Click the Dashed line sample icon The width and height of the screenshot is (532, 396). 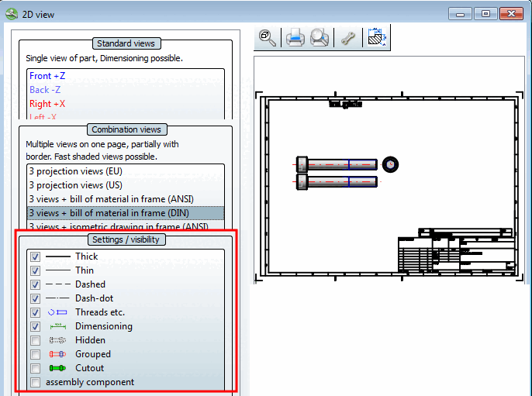(x=57, y=284)
